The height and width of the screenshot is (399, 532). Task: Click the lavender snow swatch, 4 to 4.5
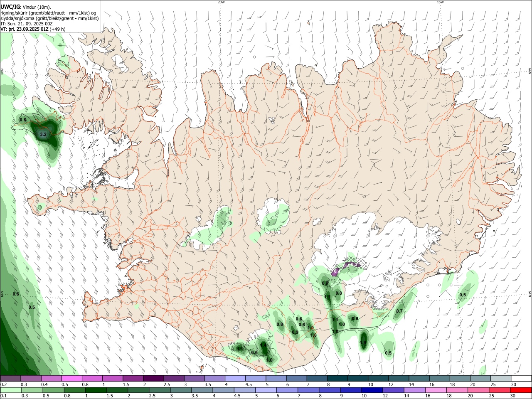click(235, 378)
